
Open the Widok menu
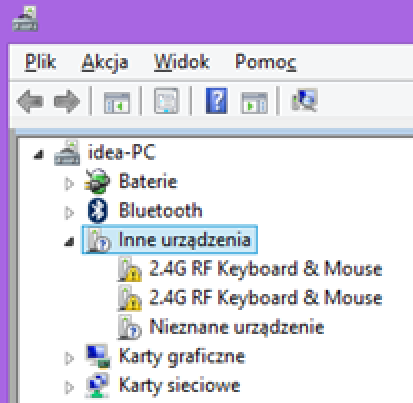tap(182, 62)
